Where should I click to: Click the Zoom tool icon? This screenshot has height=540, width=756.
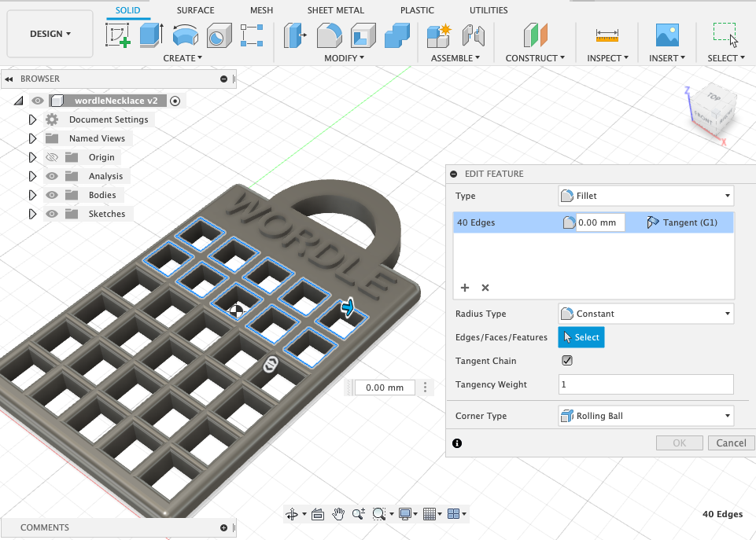(358, 514)
